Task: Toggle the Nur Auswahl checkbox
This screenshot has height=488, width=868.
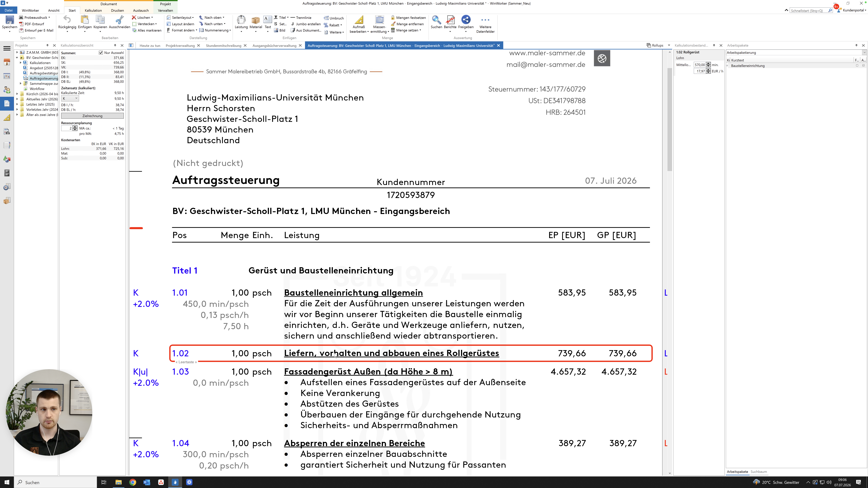Action: click(x=100, y=53)
